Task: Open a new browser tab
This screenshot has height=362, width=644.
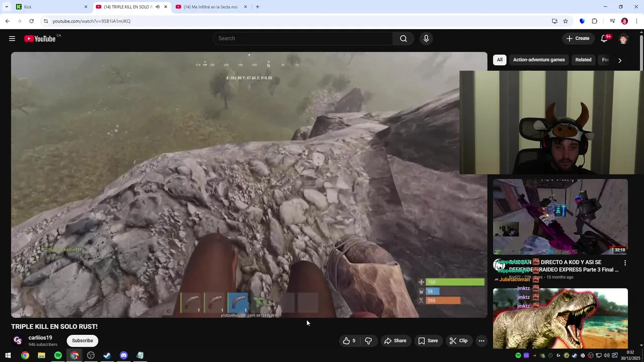Action: tap(258, 7)
